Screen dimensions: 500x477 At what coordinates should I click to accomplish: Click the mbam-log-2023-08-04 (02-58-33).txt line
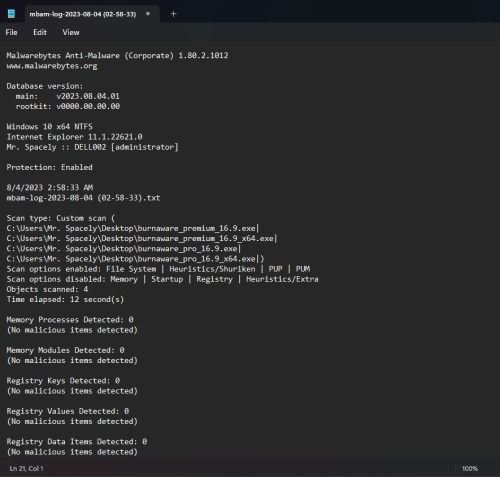[x=83, y=198]
